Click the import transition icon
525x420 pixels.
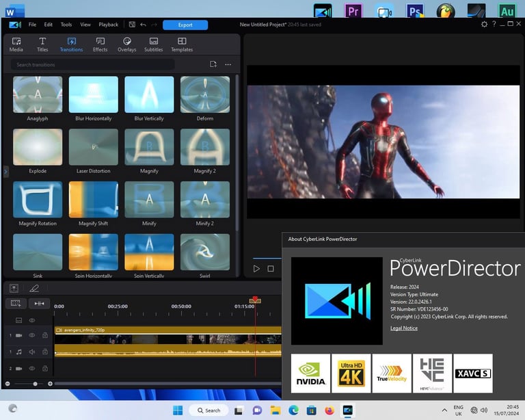[213, 64]
